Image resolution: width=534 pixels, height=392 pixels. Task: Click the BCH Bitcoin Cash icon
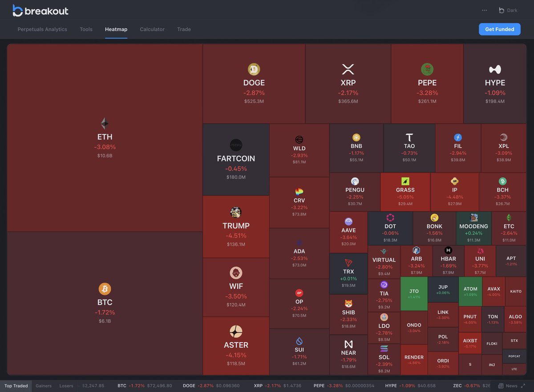click(502, 181)
